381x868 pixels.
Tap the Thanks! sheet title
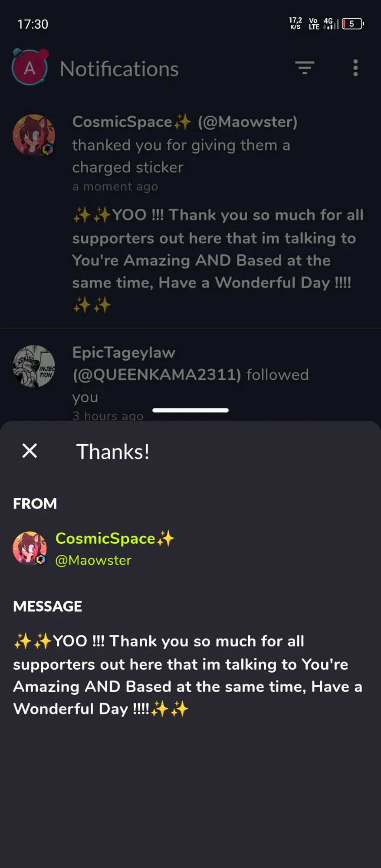[113, 451]
